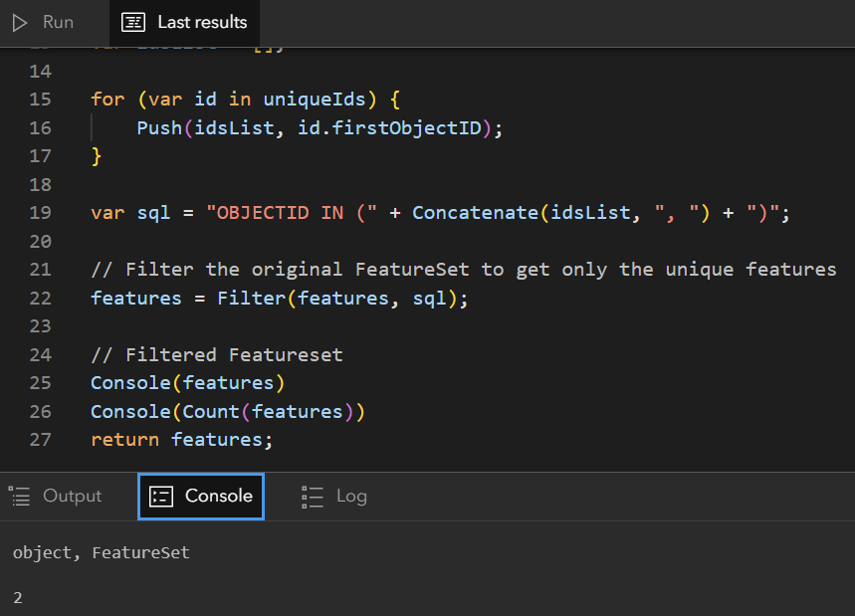Screen dimensions: 855x616
Task: Click the Run play triangle icon
Action: [x=20, y=22]
